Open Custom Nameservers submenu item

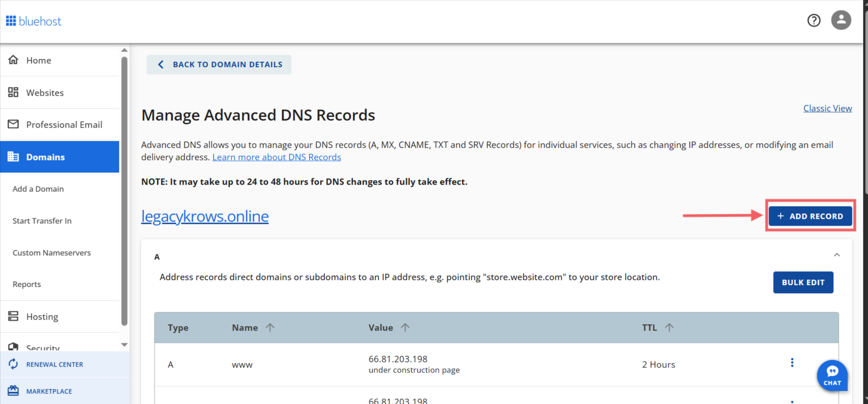point(52,253)
